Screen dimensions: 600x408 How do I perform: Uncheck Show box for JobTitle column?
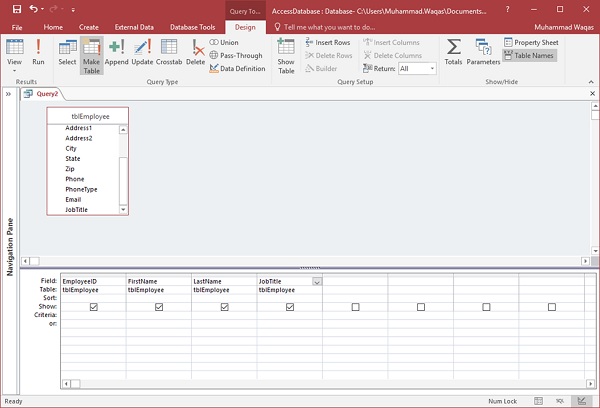[290, 307]
